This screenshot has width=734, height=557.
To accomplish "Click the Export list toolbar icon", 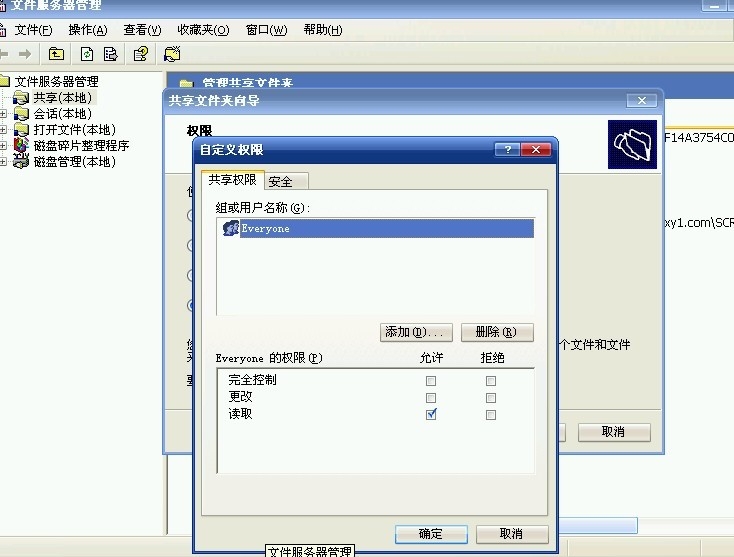I will click(x=111, y=54).
